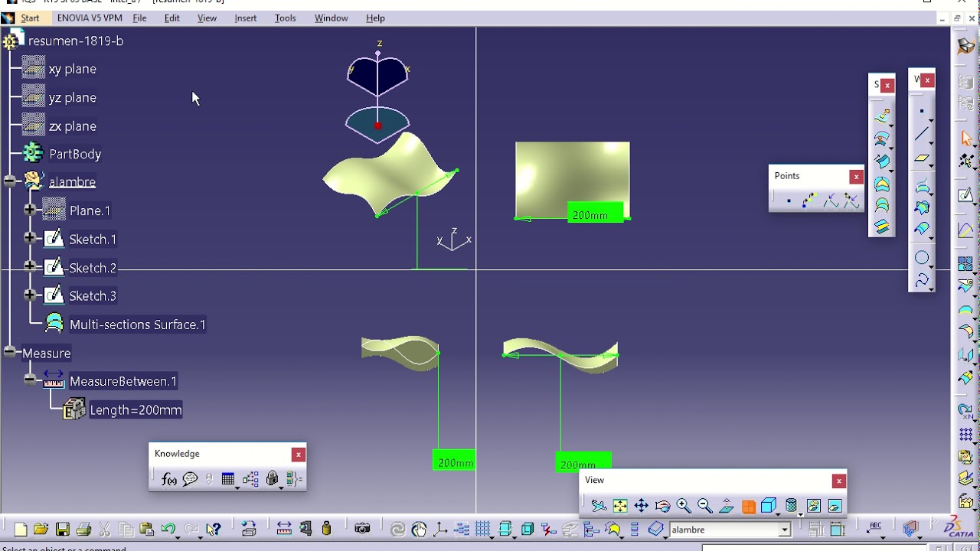Click Fit All In icon

620,506
